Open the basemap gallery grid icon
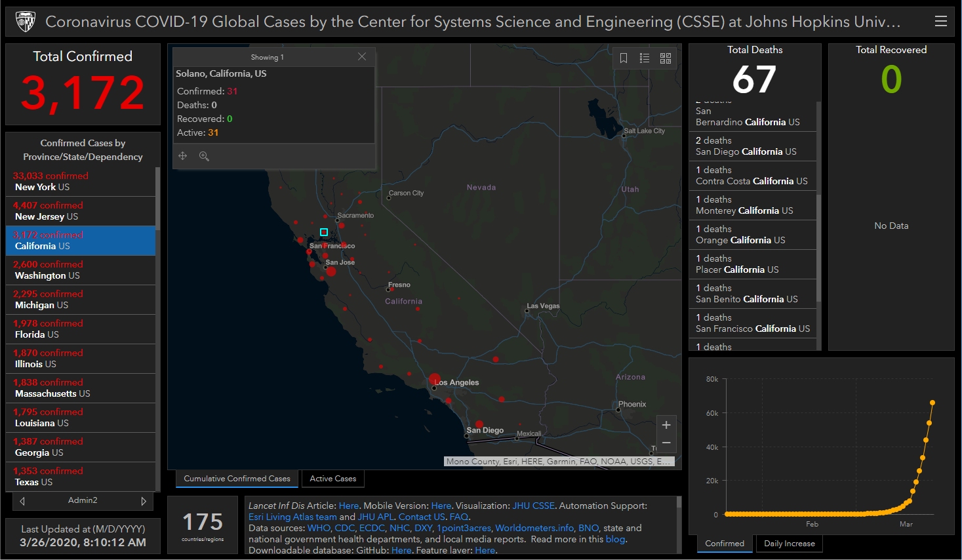 point(666,58)
